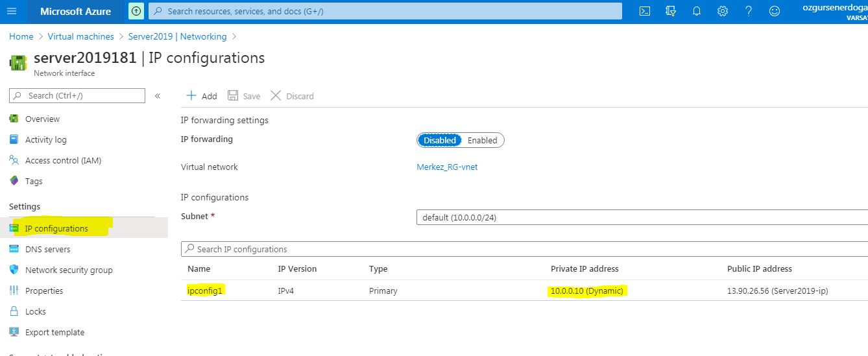
Task: Click the Tags icon in the sidebar
Action: coord(14,181)
